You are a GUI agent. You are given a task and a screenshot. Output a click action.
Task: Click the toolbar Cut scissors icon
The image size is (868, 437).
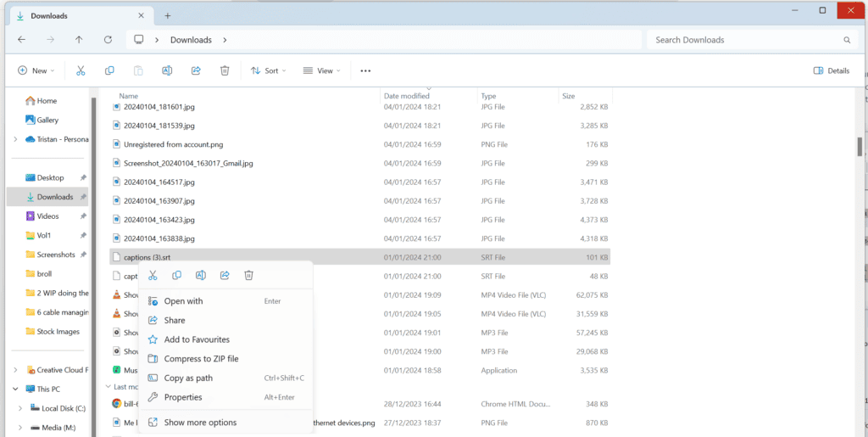(81, 70)
